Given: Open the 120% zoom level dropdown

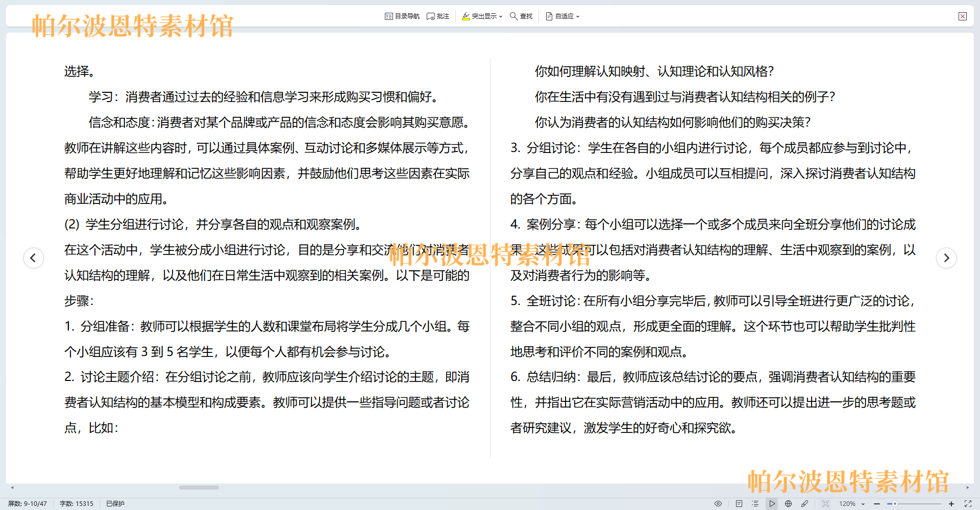Looking at the screenshot, I should click(x=852, y=503).
